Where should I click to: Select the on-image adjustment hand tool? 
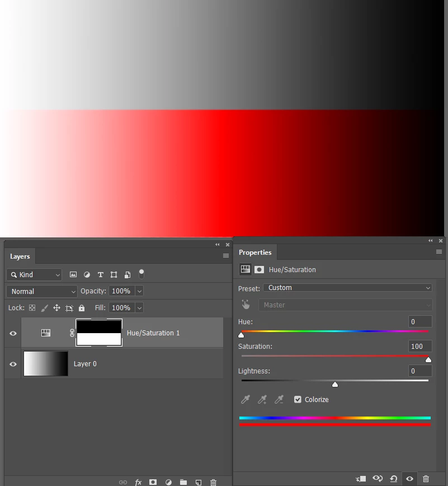point(246,305)
